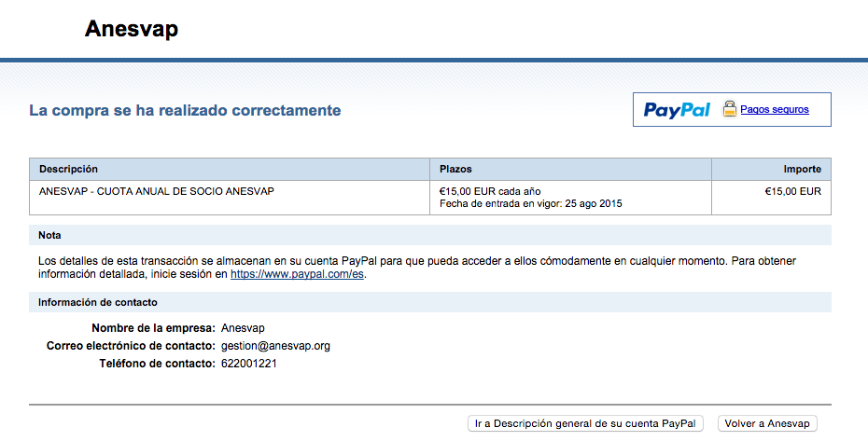This screenshot has height=441, width=868.
Task: Select the Importe column header
Action: coord(802,169)
